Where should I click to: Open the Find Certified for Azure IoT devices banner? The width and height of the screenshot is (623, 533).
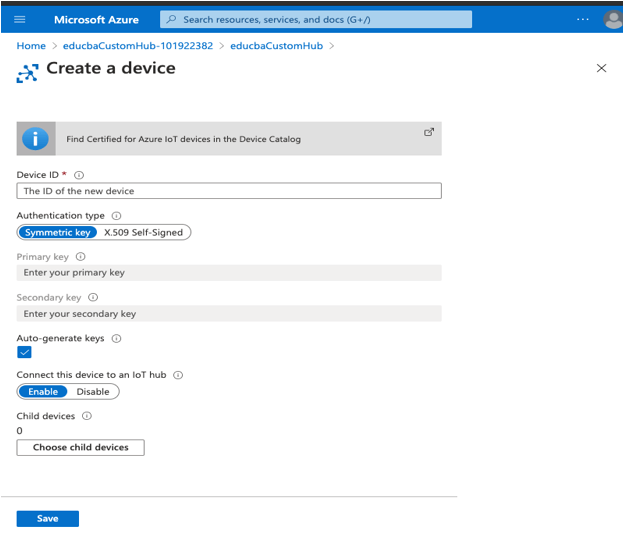[x=229, y=139]
